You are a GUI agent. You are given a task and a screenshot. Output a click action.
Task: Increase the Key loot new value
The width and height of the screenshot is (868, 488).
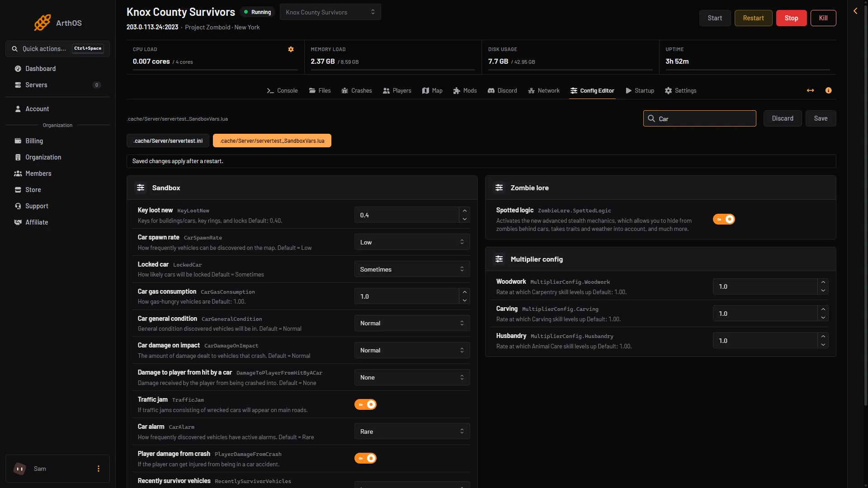pos(465,211)
